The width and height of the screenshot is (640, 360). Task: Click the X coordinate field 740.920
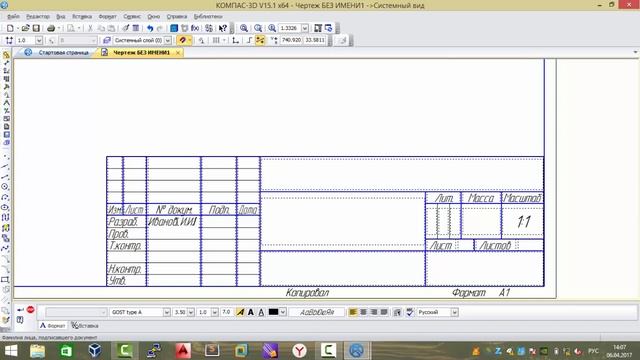pyautogui.click(x=291, y=40)
